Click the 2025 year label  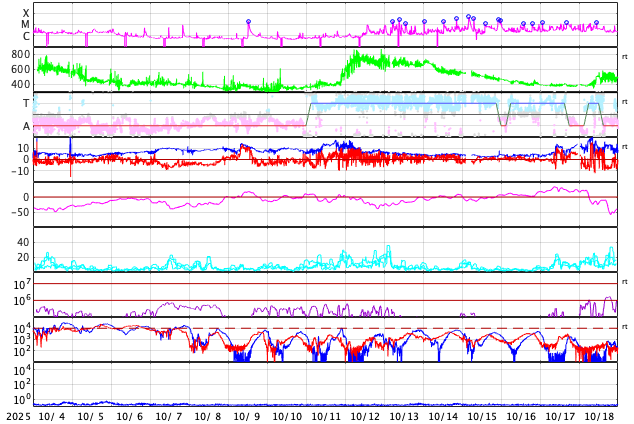17,416
